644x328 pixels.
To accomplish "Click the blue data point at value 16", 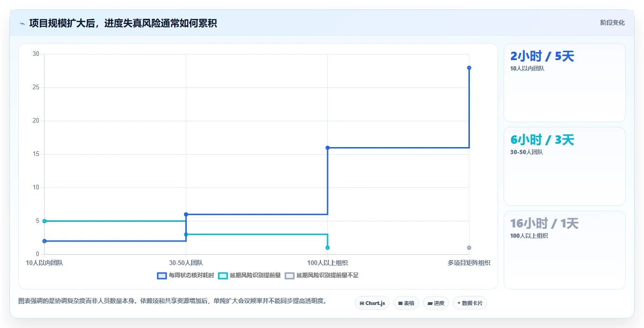I will (328, 148).
